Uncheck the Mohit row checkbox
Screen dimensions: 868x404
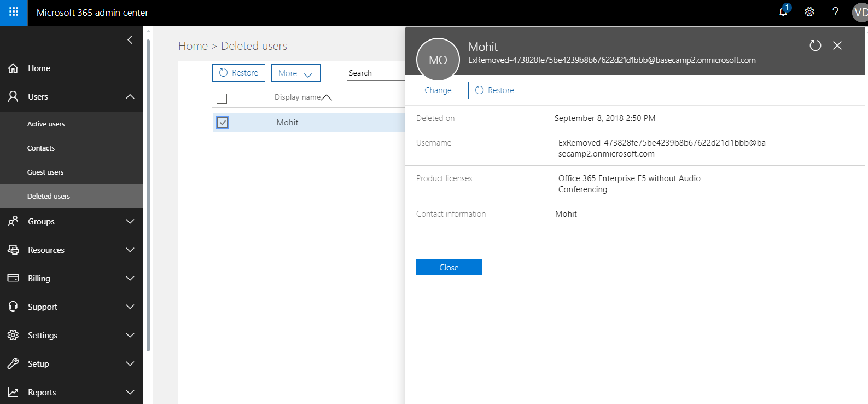(223, 123)
